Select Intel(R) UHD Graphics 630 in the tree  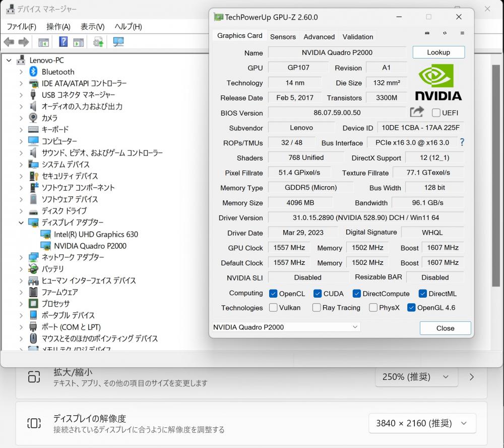(x=96, y=234)
